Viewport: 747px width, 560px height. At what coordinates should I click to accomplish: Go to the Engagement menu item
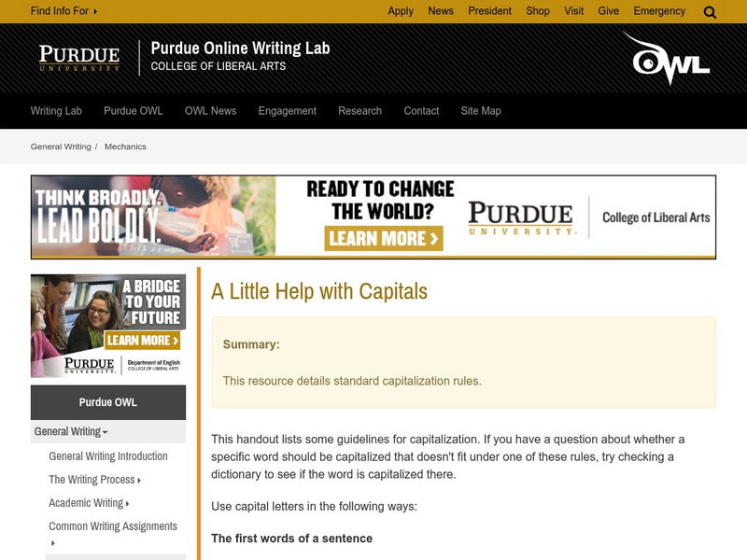tap(288, 111)
